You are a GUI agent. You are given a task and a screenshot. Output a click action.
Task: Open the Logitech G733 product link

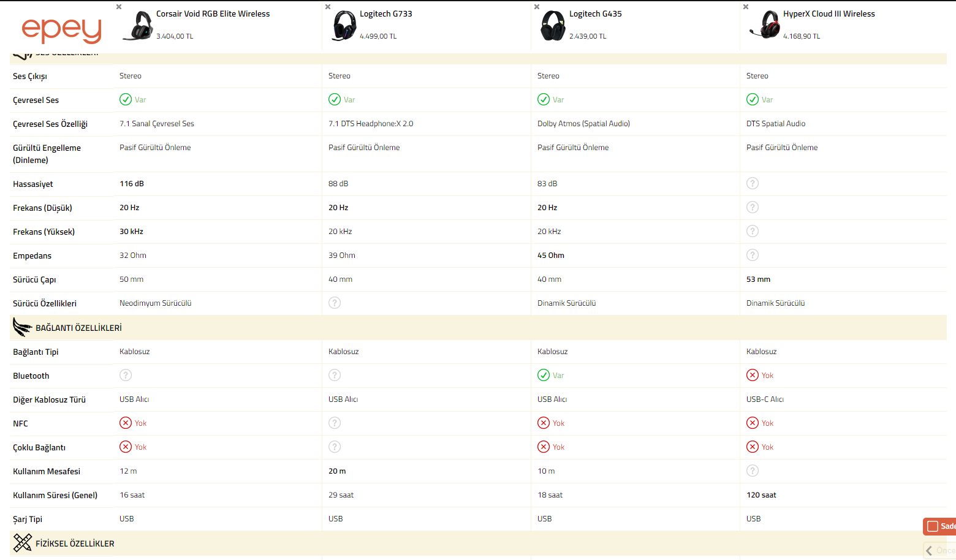(x=386, y=13)
